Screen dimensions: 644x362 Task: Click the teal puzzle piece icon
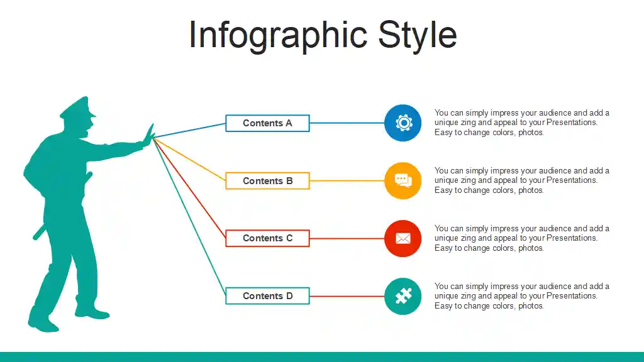(403, 297)
